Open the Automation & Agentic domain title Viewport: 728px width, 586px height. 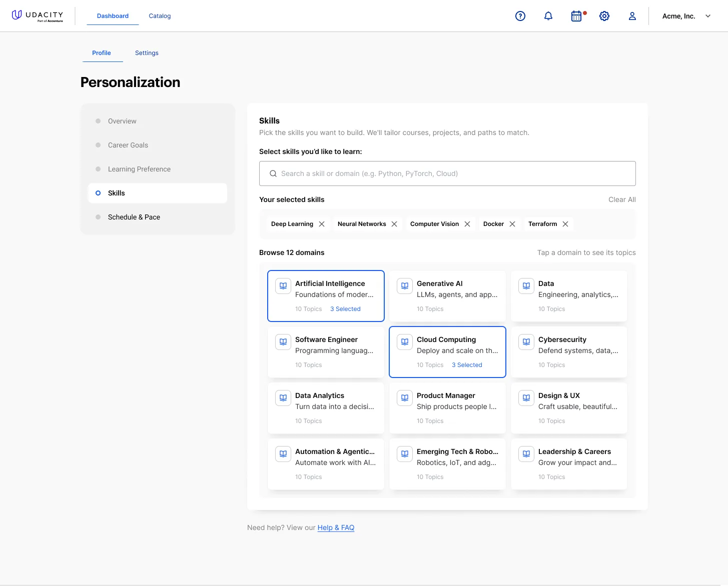coord(335,451)
